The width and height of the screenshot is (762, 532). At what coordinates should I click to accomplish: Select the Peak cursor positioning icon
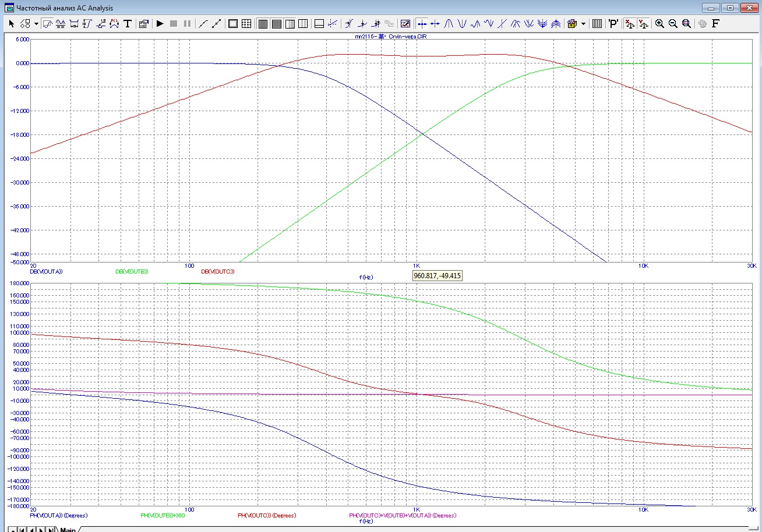[x=449, y=24]
